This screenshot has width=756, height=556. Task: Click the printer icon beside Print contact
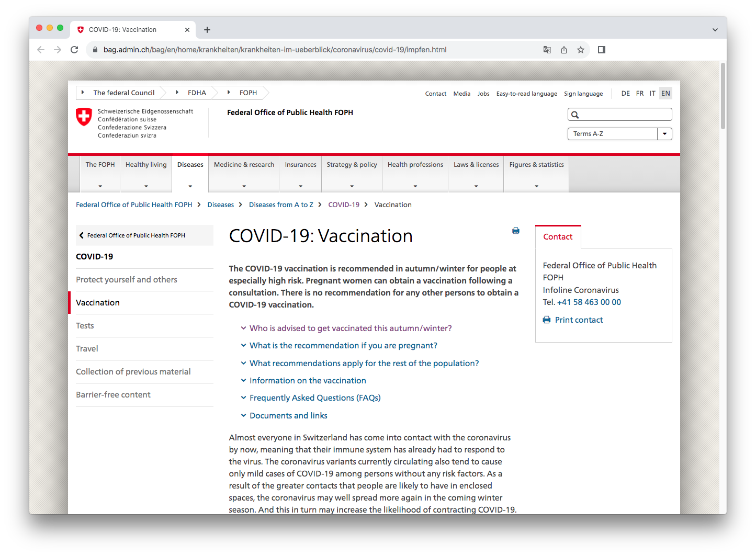tap(547, 320)
